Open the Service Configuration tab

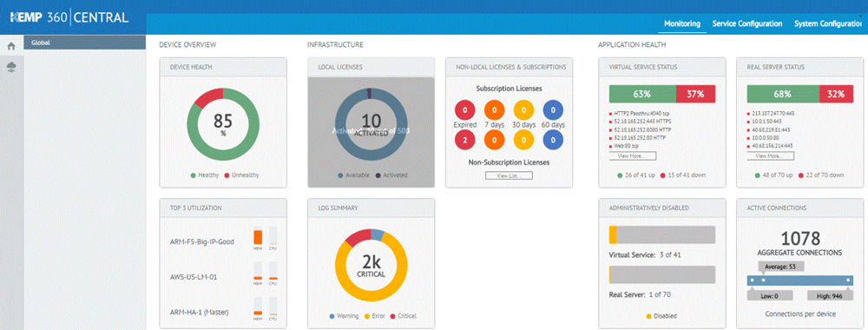[x=746, y=23]
